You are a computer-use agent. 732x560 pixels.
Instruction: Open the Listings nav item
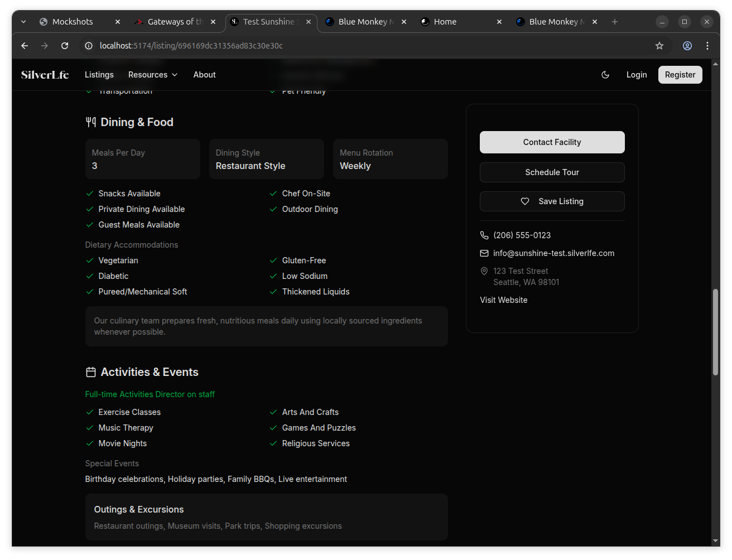tap(99, 75)
